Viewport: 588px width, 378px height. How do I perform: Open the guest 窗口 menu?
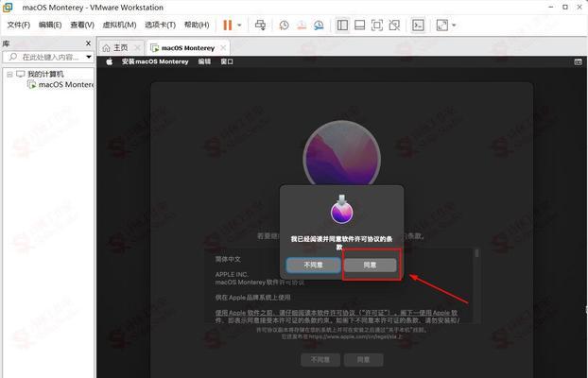(x=227, y=61)
